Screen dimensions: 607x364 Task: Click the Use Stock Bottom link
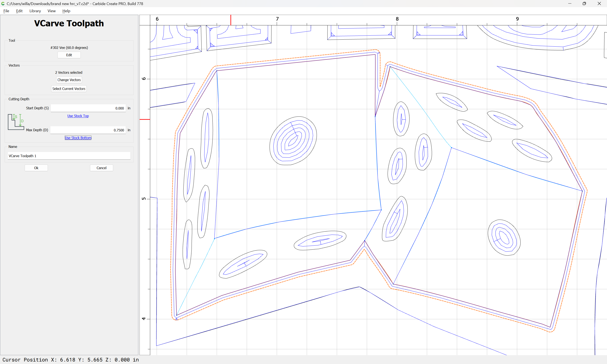pyautogui.click(x=78, y=138)
